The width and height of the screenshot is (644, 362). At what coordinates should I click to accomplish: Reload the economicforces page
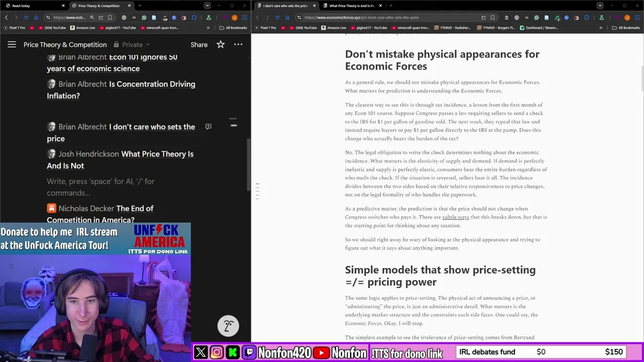click(277, 18)
